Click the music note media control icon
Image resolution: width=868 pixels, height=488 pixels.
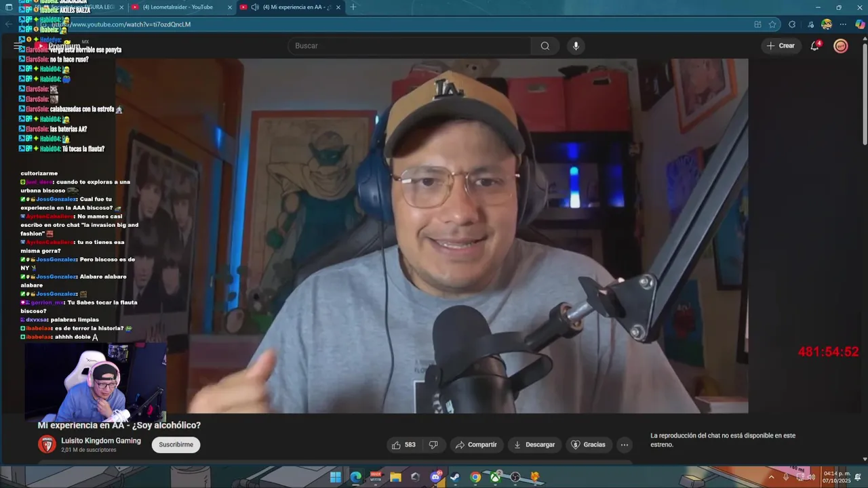[810, 24]
